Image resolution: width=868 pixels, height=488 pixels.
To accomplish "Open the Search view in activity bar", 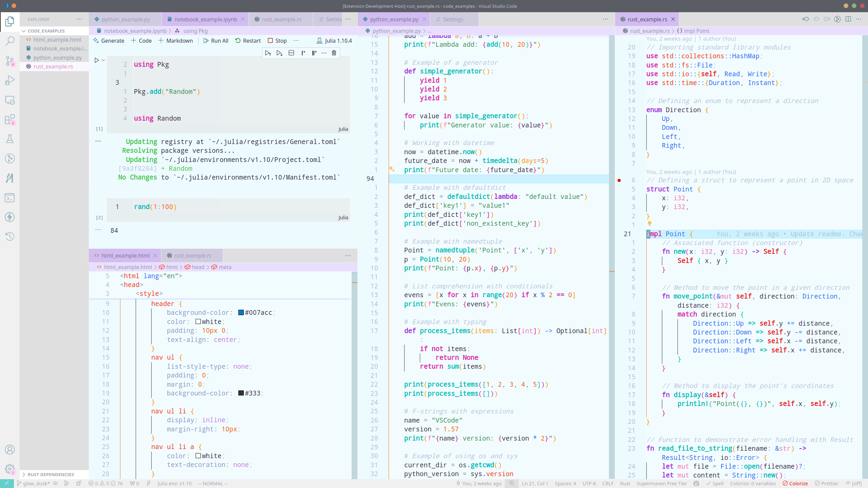I will pyautogui.click(x=10, y=41).
